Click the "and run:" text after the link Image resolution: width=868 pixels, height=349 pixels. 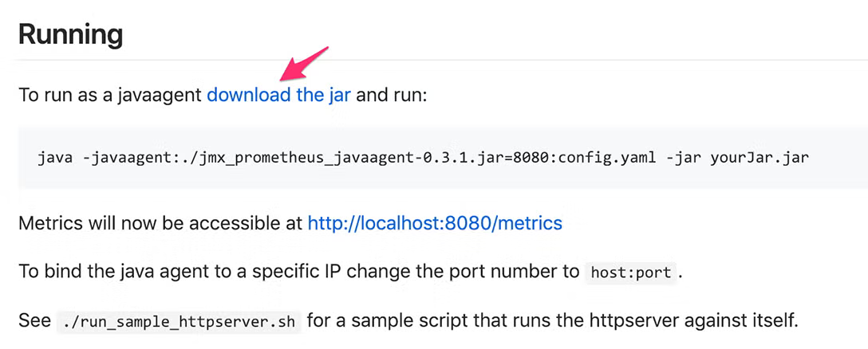click(x=392, y=95)
